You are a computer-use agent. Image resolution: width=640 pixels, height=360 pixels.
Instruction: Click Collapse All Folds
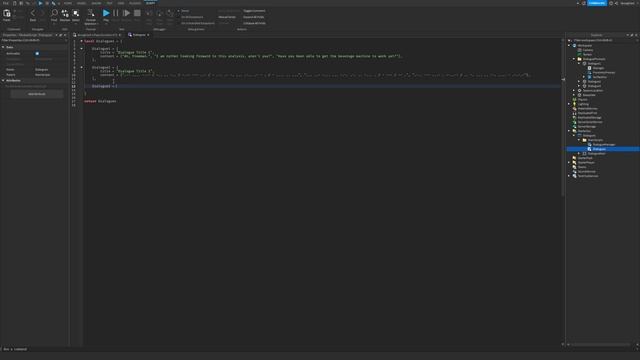point(254,23)
